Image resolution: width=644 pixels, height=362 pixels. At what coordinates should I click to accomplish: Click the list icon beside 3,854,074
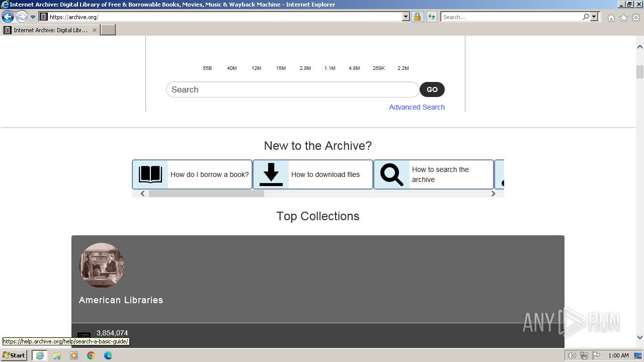point(84,336)
